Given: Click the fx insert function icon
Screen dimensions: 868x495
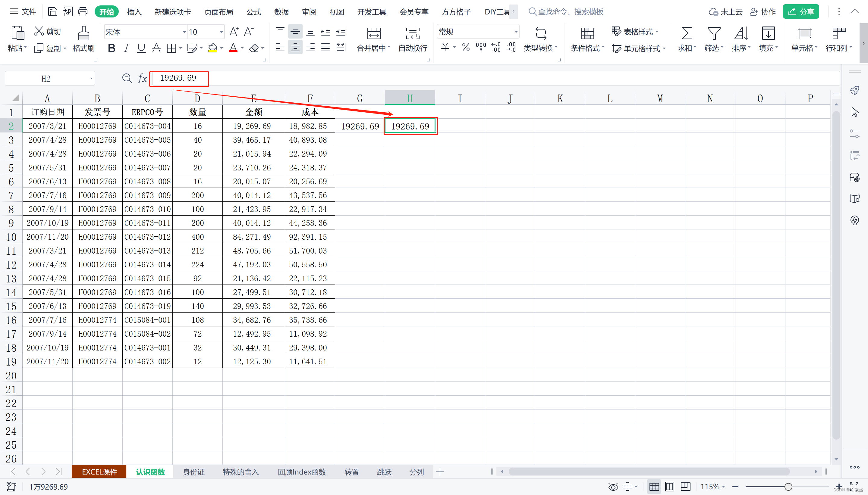Looking at the screenshot, I should point(142,79).
